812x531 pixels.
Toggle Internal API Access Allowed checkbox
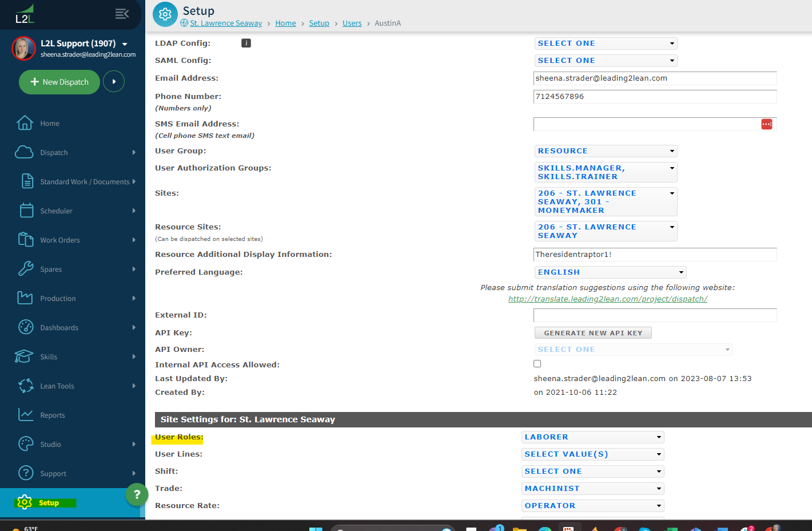[537, 364]
